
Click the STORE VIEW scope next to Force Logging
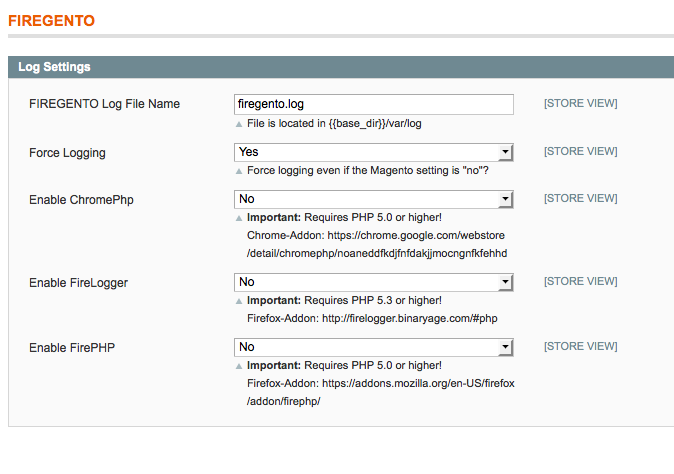click(x=581, y=152)
